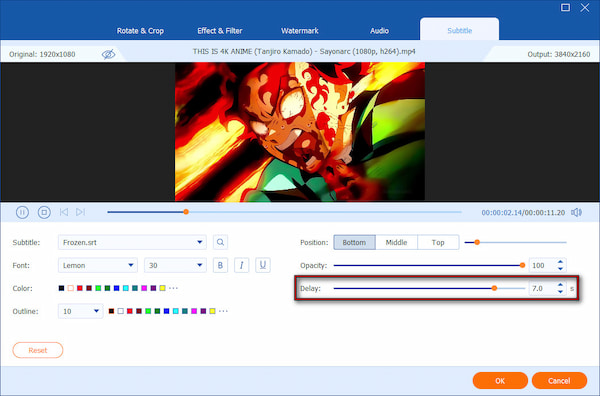Open more subtitle colors ellipsis
Screen dimensions: 600x396
click(173, 288)
